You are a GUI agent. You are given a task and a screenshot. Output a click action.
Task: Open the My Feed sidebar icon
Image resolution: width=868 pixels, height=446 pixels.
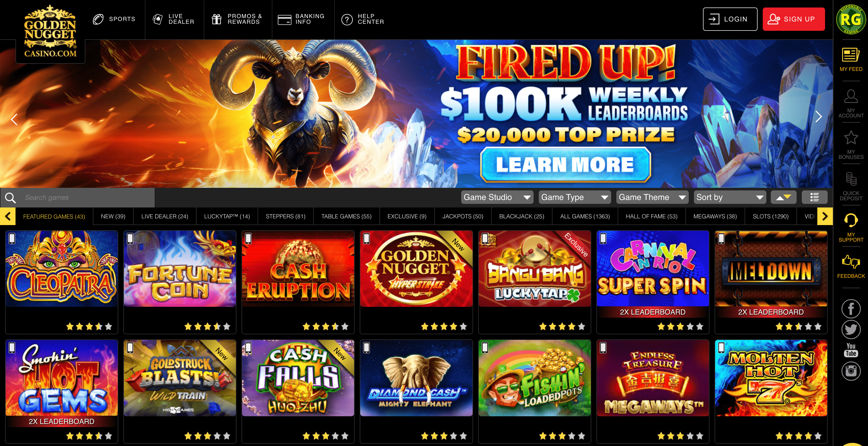click(x=851, y=55)
